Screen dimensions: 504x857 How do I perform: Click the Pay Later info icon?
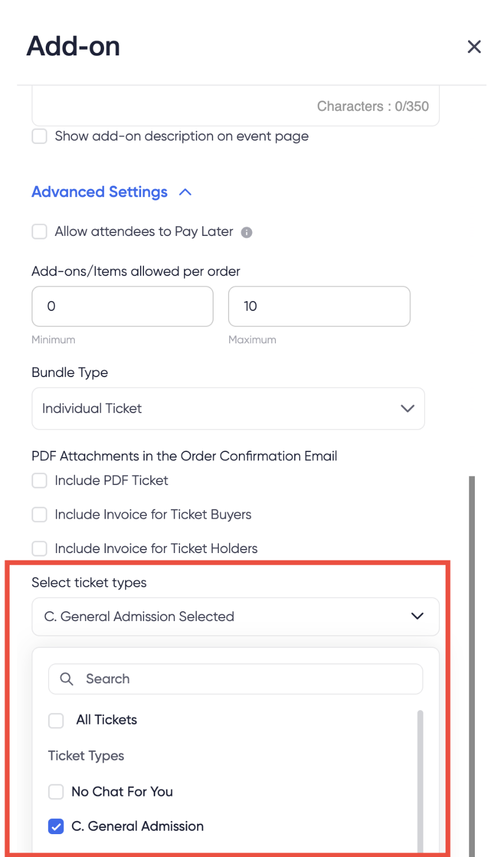point(246,232)
